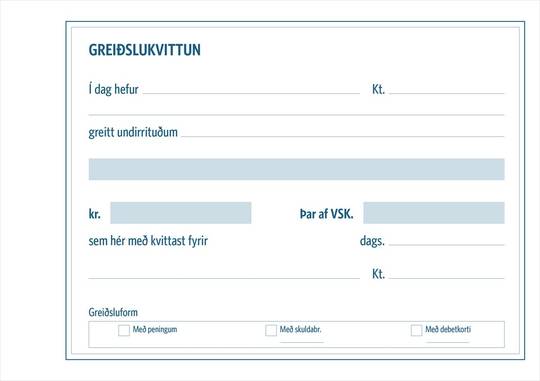Click the bottom Kt. line
Screen dimensions: 540x381
tap(447, 278)
